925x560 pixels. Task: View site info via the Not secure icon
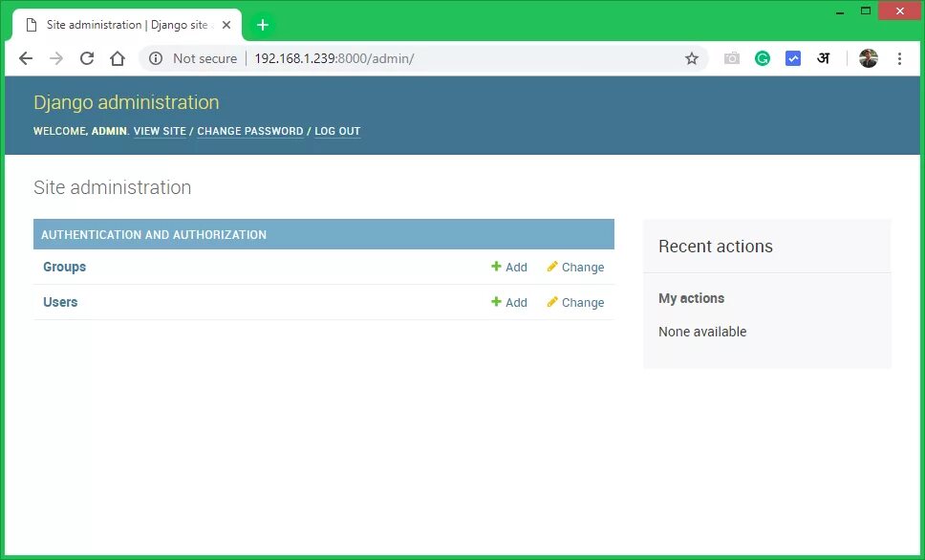[x=156, y=58]
